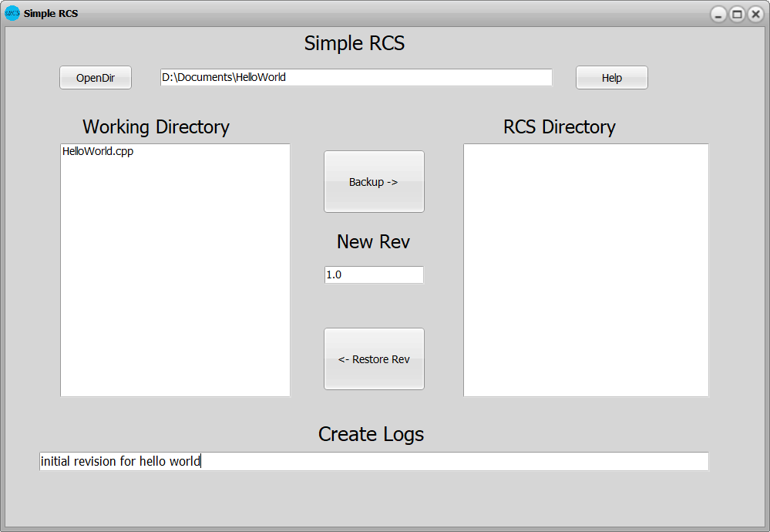This screenshot has width=770, height=532.
Task: Open the Help button
Action: 611,78
